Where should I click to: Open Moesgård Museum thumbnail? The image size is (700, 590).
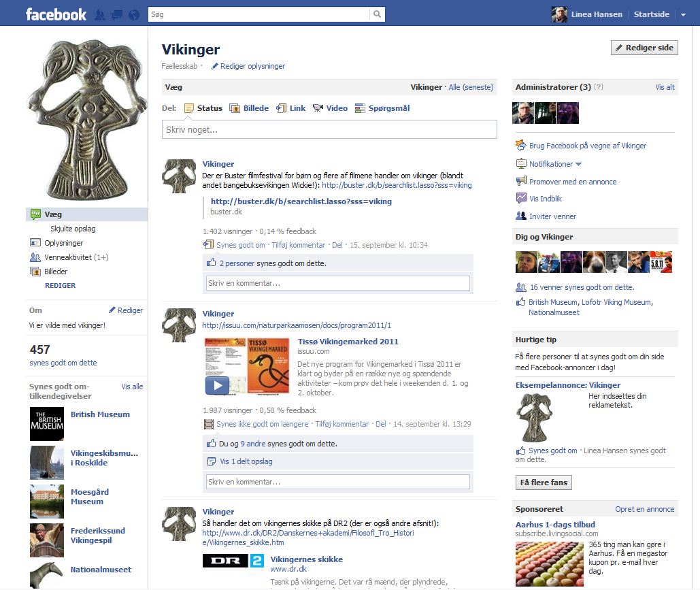pyautogui.click(x=47, y=502)
